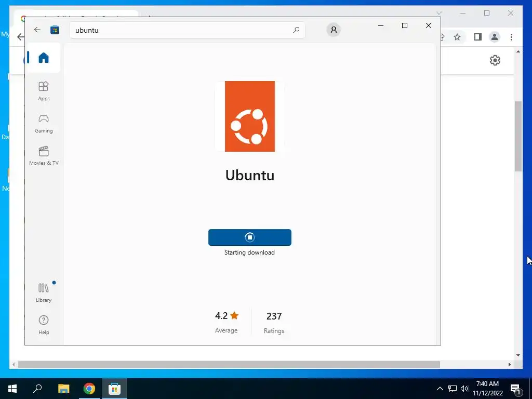Screen dimensions: 532x399
Task: Open Gaming section in sidebar
Action: pos(44,124)
